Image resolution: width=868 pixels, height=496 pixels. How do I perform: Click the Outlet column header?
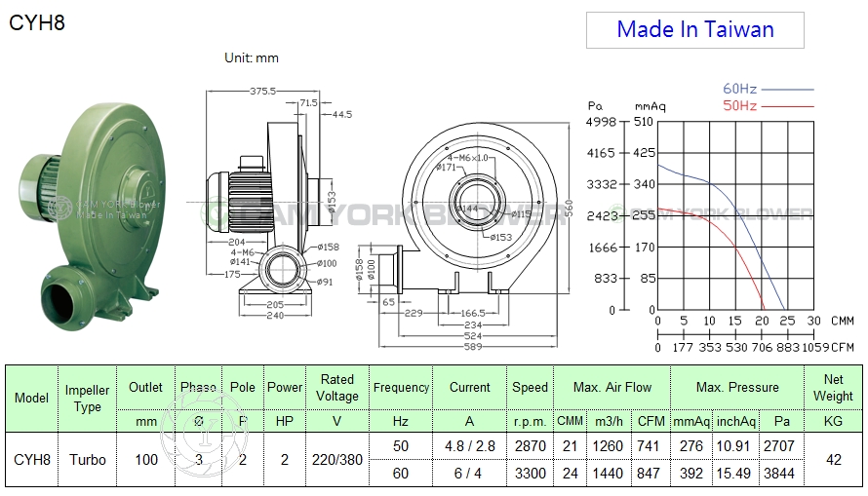pos(145,387)
